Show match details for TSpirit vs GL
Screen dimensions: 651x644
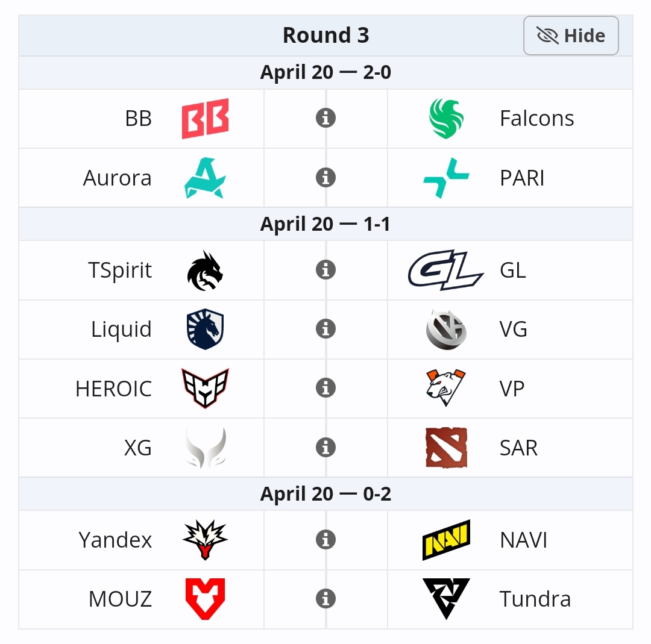tap(325, 270)
